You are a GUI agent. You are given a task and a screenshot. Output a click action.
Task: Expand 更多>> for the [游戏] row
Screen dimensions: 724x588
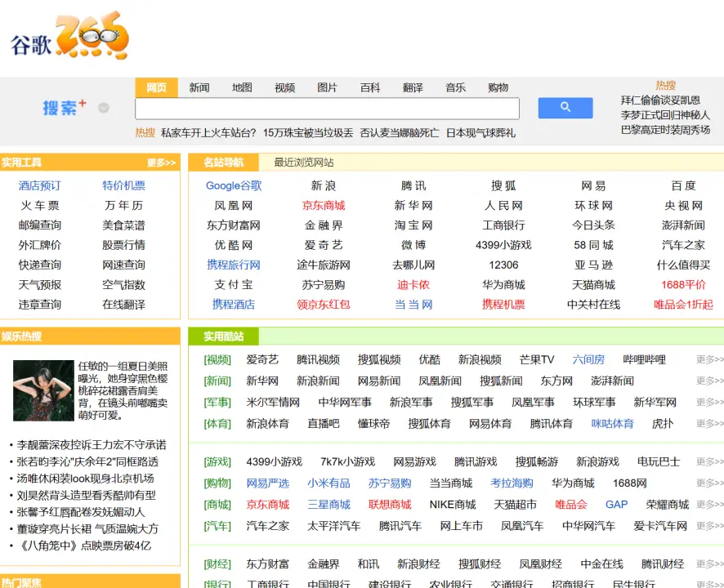pyautogui.click(x=710, y=461)
